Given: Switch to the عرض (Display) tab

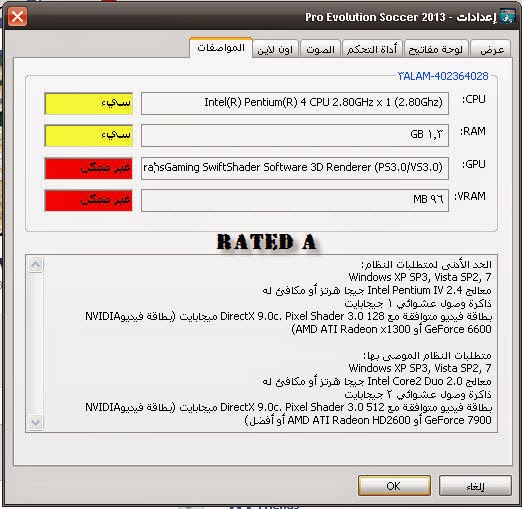Looking at the screenshot, I should (x=491, y=49).
